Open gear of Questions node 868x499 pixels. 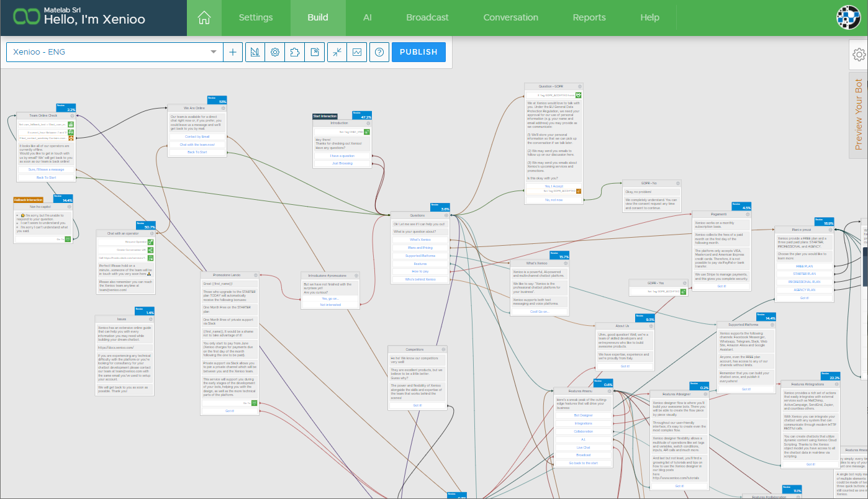point(446,215)
